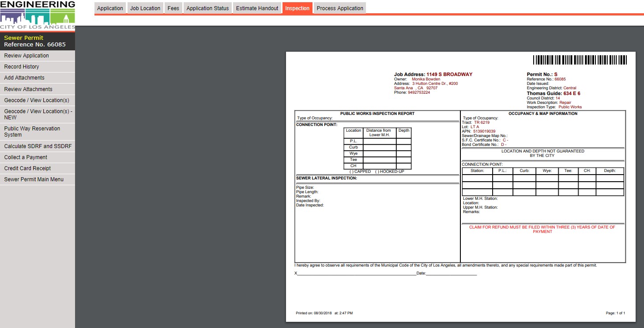Image resolution: width=644 pixels, height=328 pixels.
Task: Click APN value 5139019039
Action: [x=484, y=131]
